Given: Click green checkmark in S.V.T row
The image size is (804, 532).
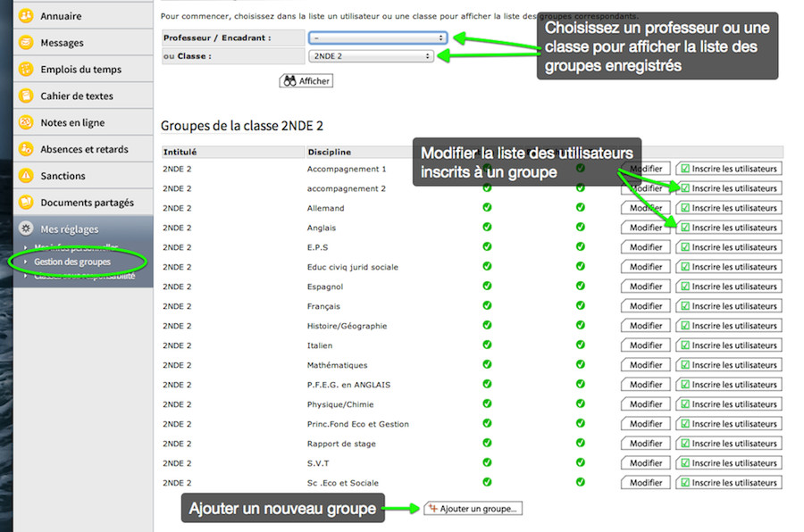Looking at the screenshot, I should tap(487, 463).
